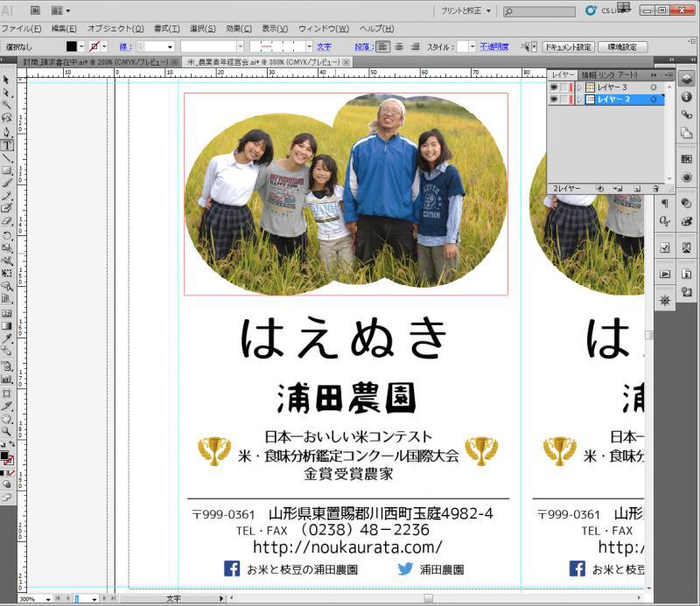This screenshot has width=700, height=606.
Task: Click the delete layer trash icon
Action: 654,188
